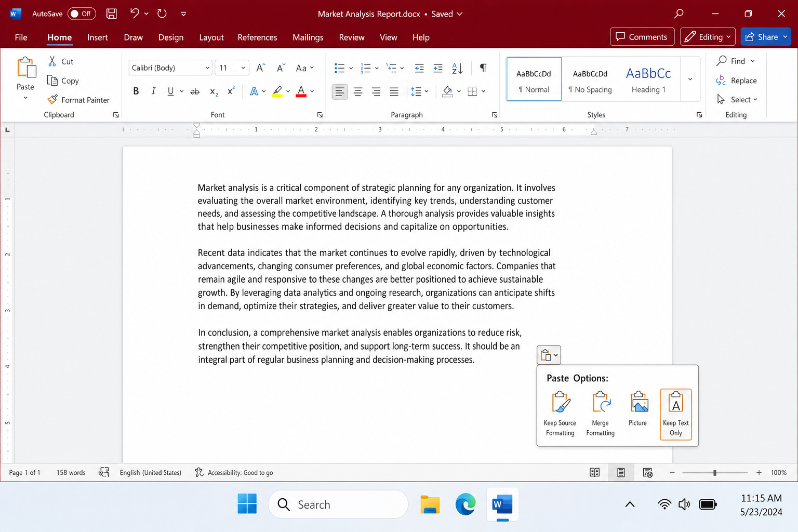798x532 pixels.
Task: Copy selection with the Copy icon
Action: pyautogui.click(x=52, y=81)
